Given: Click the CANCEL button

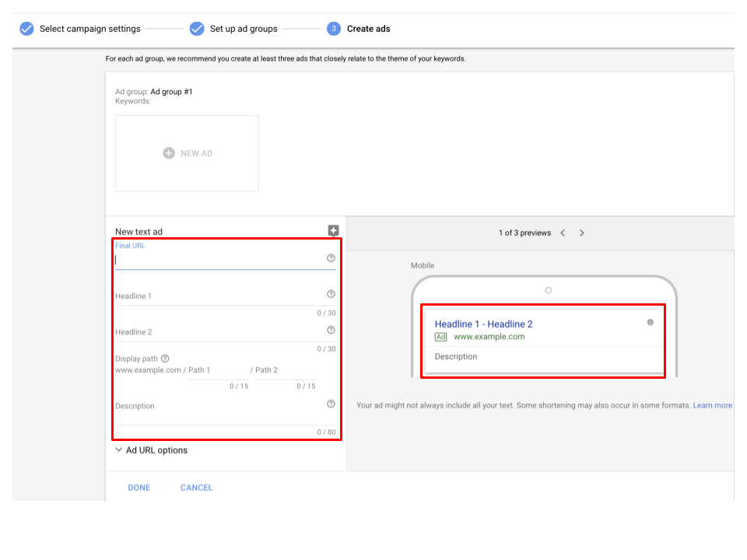Looking at the screenshot, I should (x=196, y=488).
